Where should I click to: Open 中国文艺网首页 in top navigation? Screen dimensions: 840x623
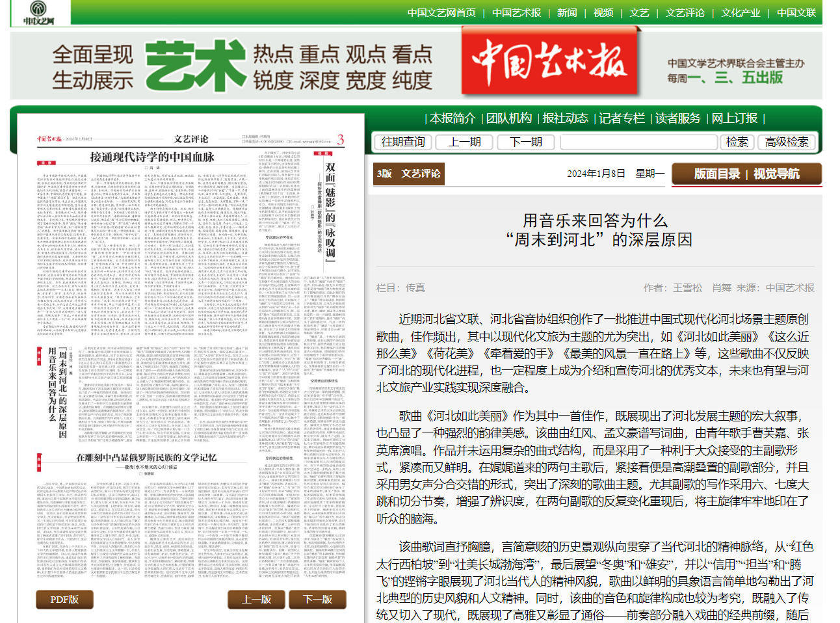[441, 13]
